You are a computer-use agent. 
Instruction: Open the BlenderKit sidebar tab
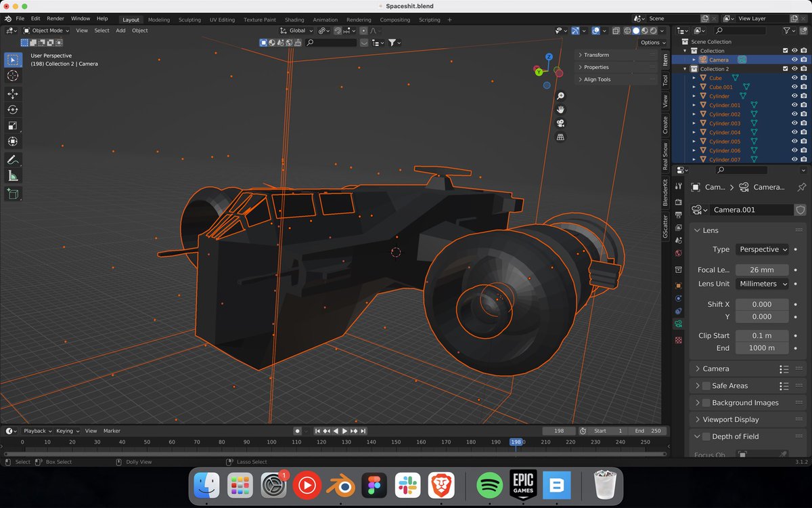[665, 194]
